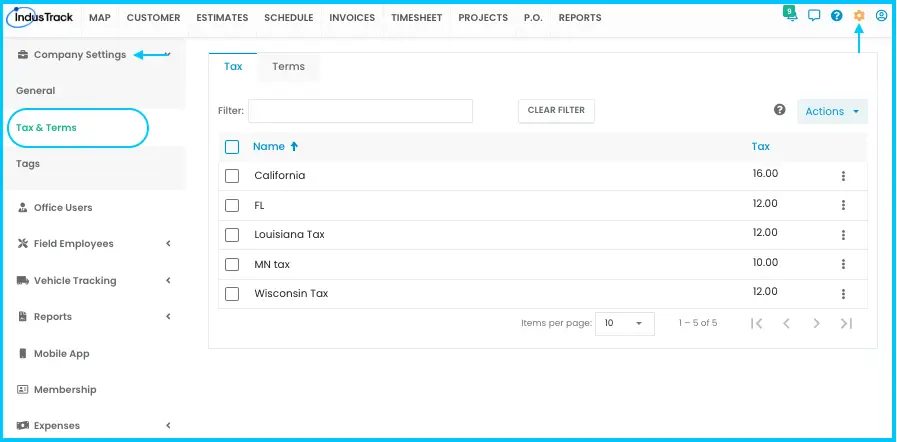Click the California tax name

tap(280, 176)
